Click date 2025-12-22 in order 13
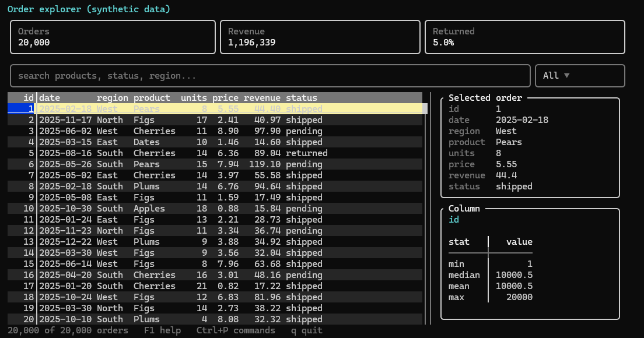The width and height of the screenshot is (644, 338). click(65, 242)
